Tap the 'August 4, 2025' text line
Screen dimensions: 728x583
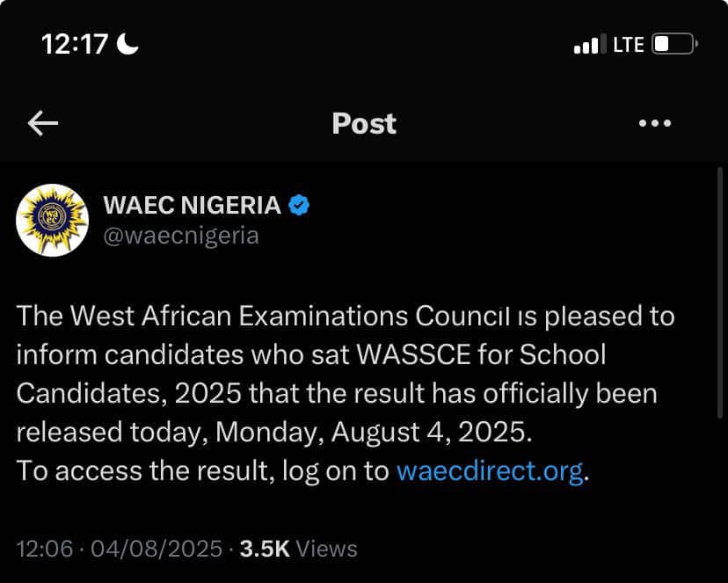tap(432, 432)
